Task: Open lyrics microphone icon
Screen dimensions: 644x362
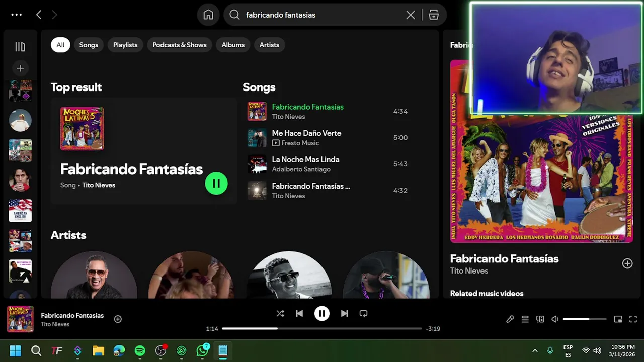Action: click(510, 319)
